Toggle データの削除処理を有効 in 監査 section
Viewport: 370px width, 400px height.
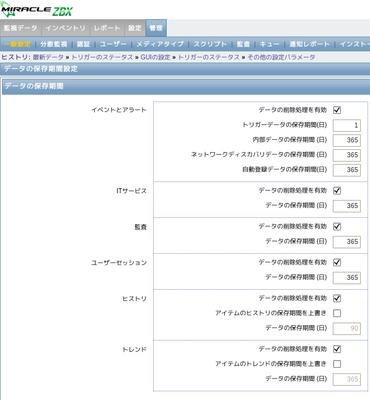point(337,227)
